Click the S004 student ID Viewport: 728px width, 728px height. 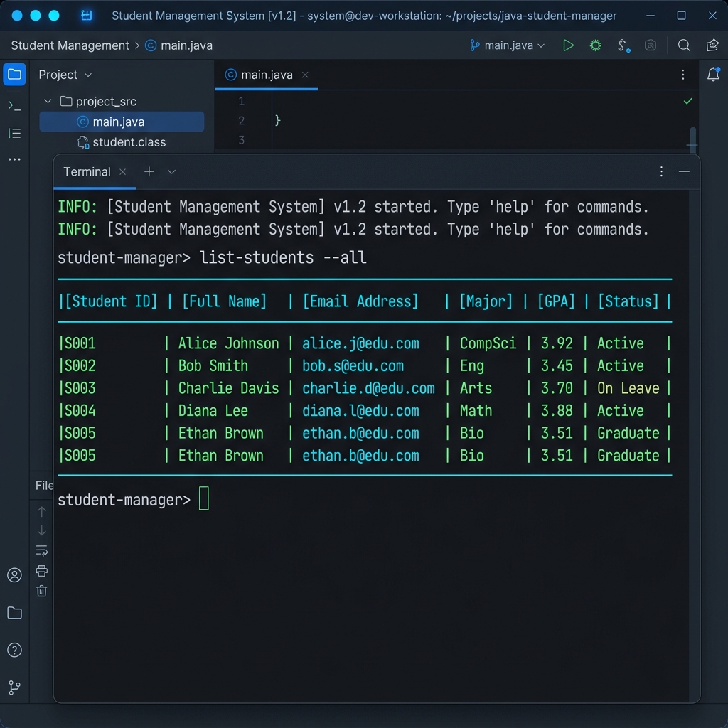[x=80, y=411]
